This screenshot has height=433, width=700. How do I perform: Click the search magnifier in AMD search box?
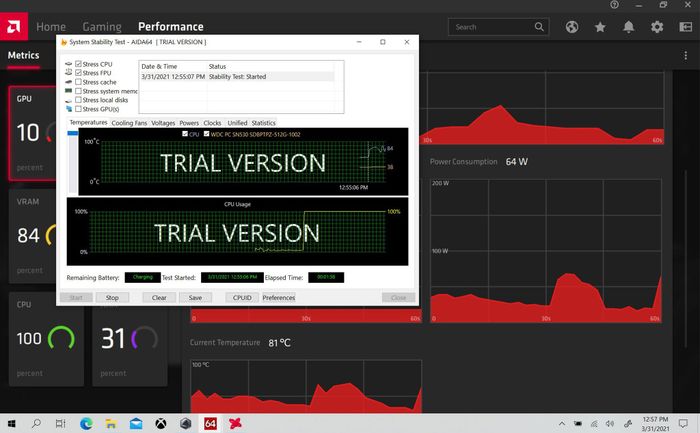(x=539, y=27)
